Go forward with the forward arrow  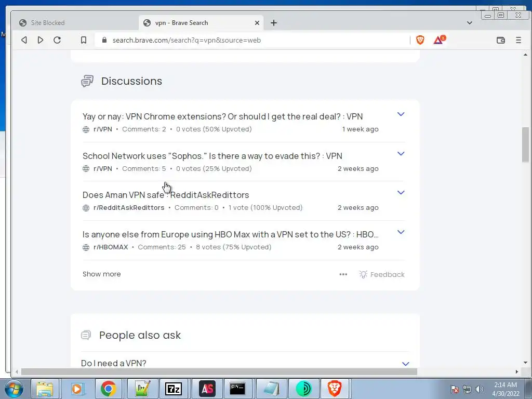point(41,40)
